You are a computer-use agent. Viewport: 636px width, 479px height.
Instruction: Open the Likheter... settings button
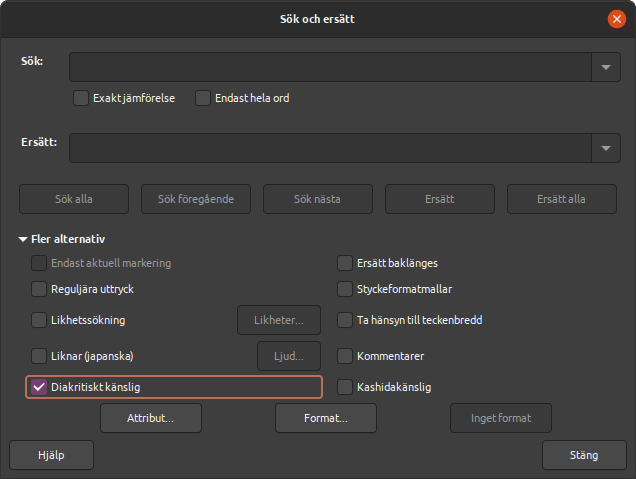tap(279, 320)
